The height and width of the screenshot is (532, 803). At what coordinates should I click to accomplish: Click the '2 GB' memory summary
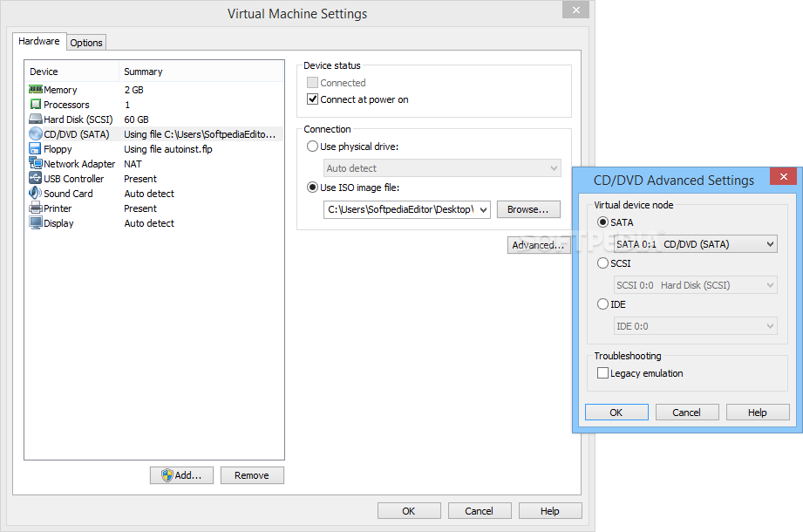133,90
